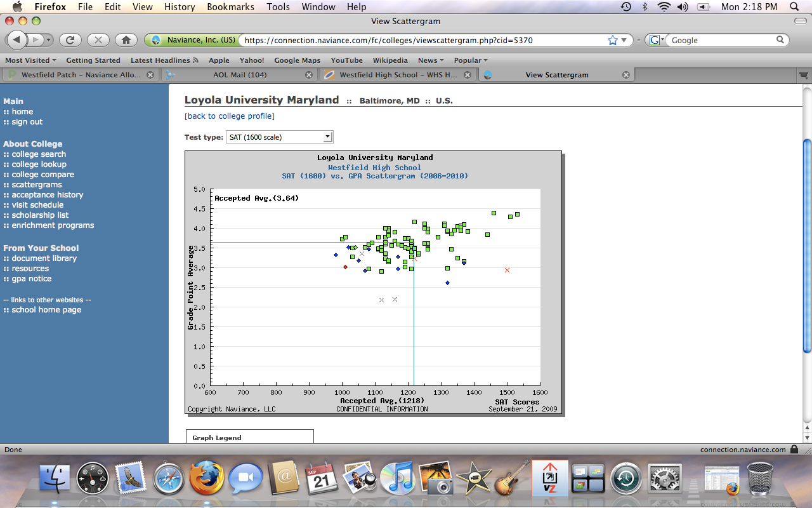Open the 'college search' sidebar link

[39, 154]
